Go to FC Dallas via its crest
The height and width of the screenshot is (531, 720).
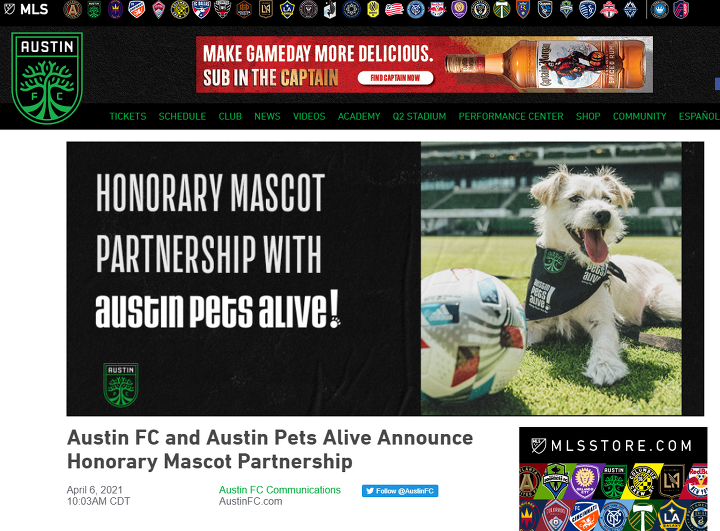click(201, 10)
